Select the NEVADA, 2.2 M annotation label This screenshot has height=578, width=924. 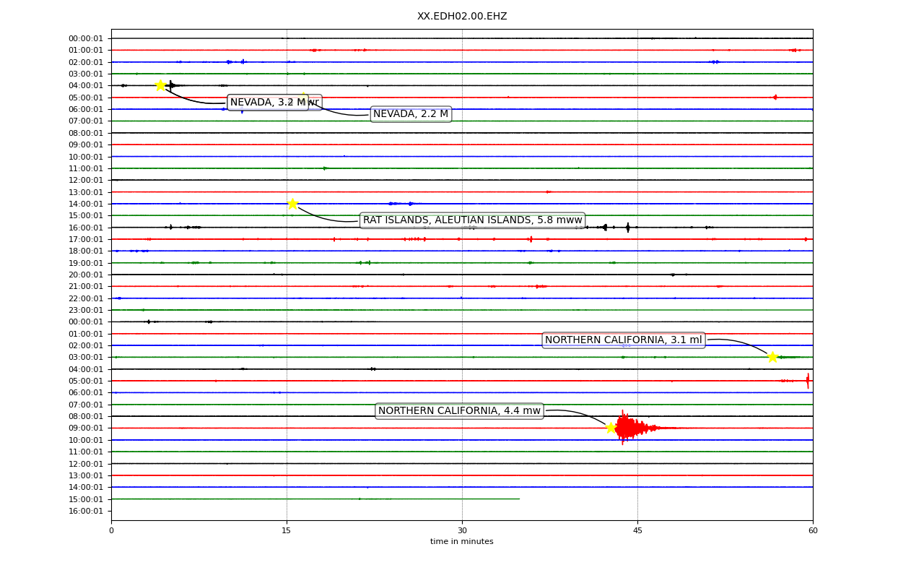pos(411,114)
